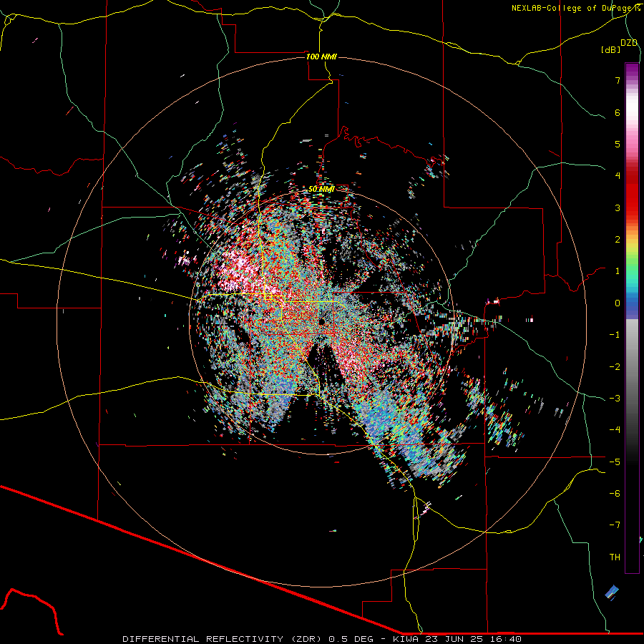Click the -6 tick label on the color scale
Image resolution: width=644 pixels, height=644 pixels.
[615, 494]
